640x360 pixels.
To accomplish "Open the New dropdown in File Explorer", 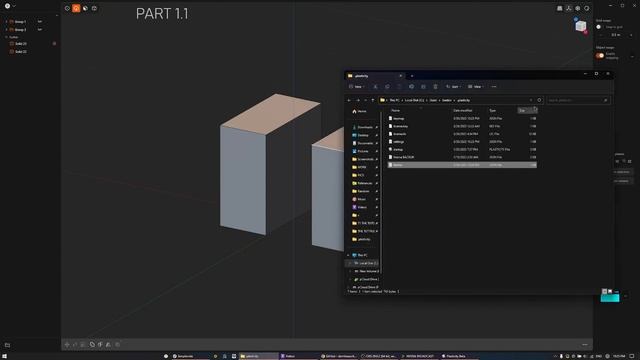I will pos(357,87).
